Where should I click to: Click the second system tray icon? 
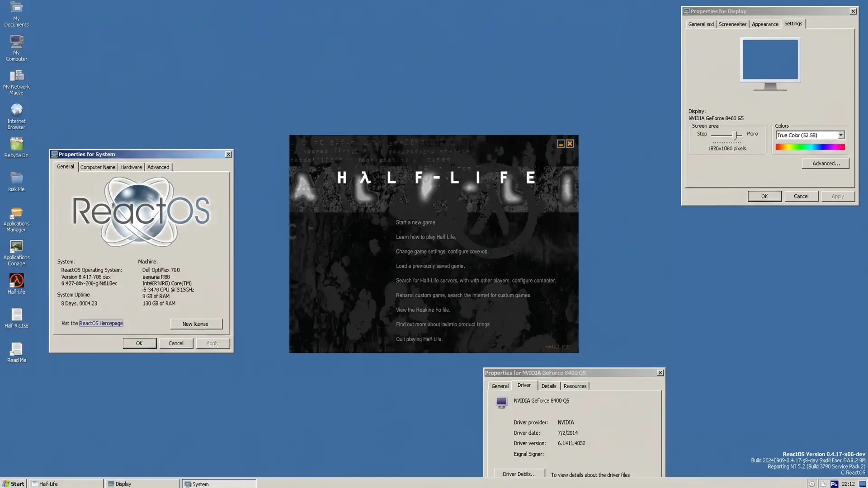pos(823,484)
